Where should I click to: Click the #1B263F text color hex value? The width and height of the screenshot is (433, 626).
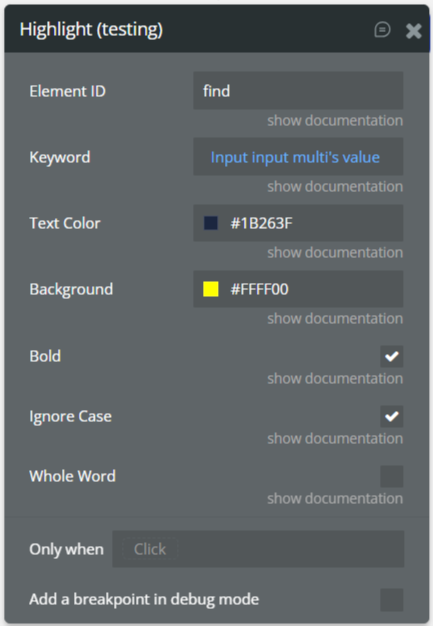[x=261, y=223]
